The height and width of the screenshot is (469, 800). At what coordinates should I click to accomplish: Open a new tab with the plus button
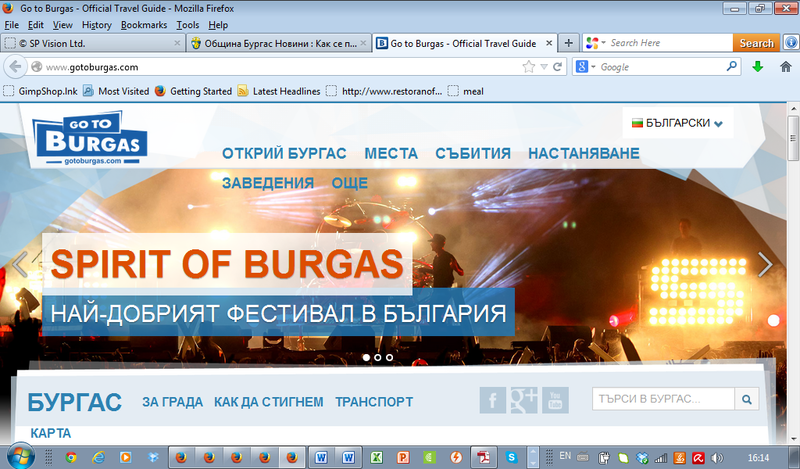568,43
